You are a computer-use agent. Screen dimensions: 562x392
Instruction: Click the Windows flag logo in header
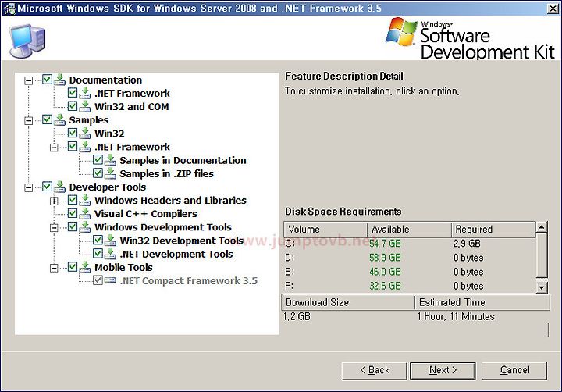[x=401, y=31]
